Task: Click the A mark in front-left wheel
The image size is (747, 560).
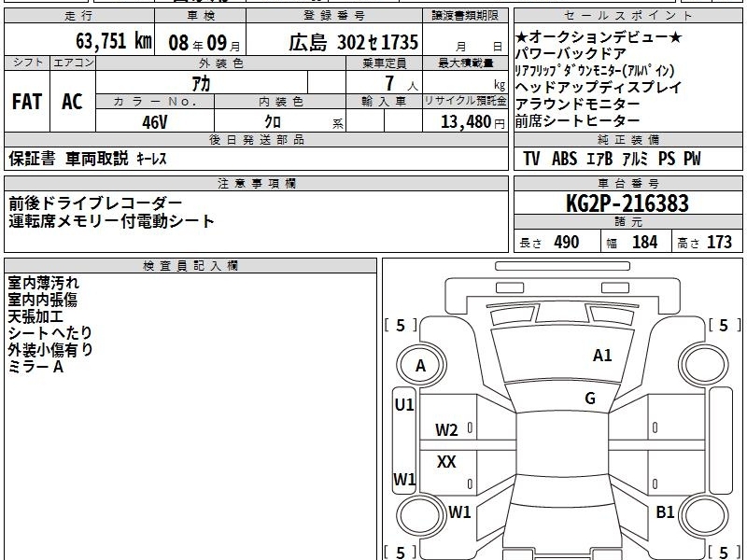Action: tap(420, 366)
